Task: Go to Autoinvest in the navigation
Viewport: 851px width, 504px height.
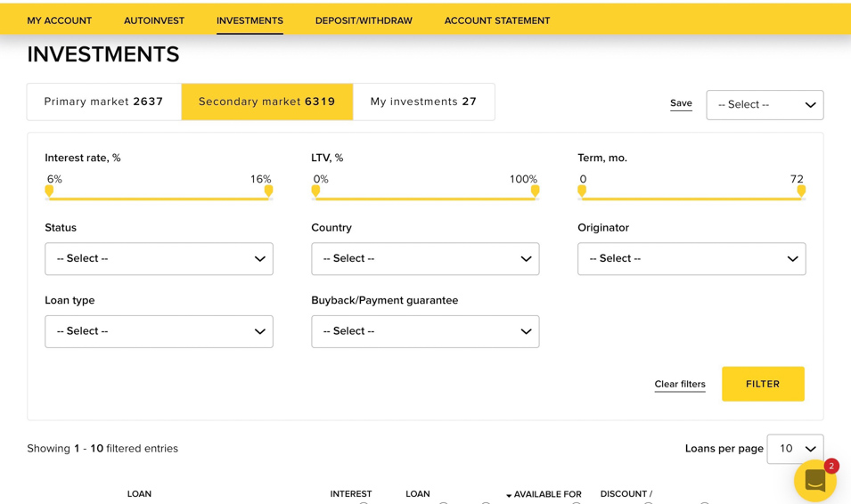Action: 154,20
